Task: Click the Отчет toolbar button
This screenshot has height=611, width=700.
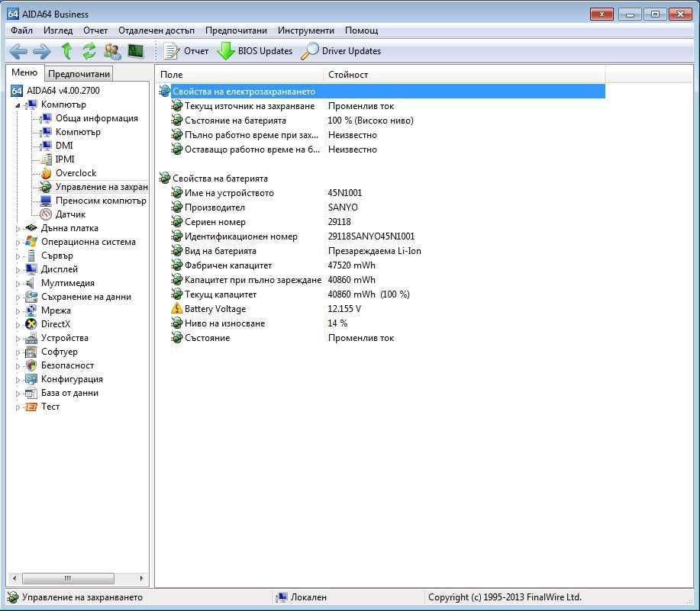Action: [185, 51]
